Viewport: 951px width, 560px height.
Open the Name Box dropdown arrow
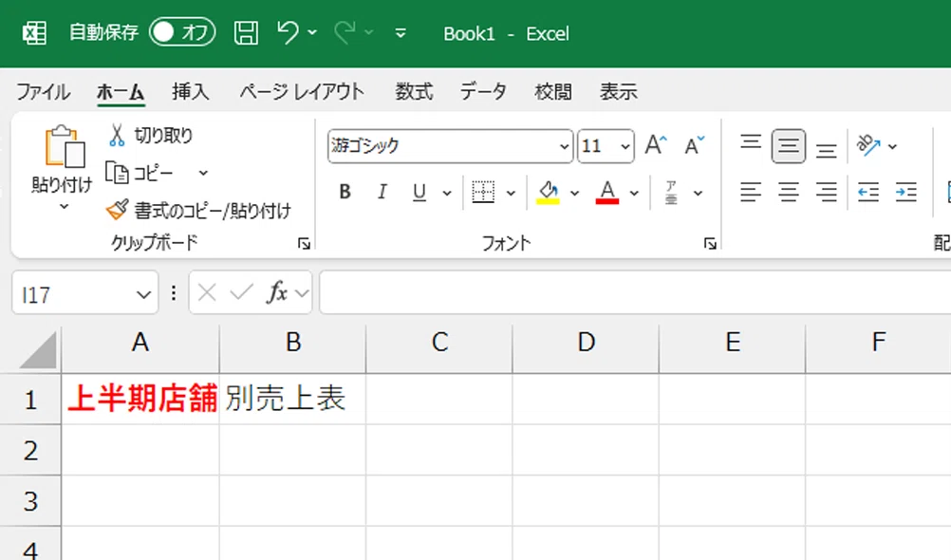(143, 294)
